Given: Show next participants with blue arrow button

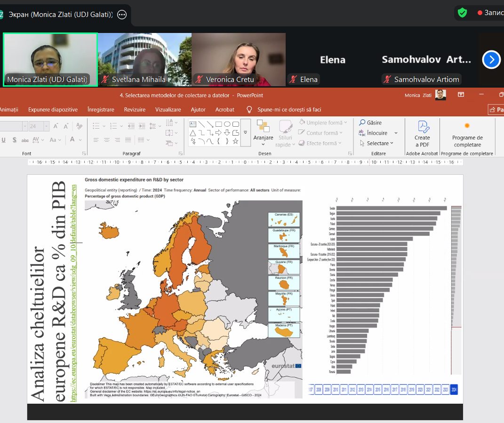Looking at the screenshot, I should [491, 59].
